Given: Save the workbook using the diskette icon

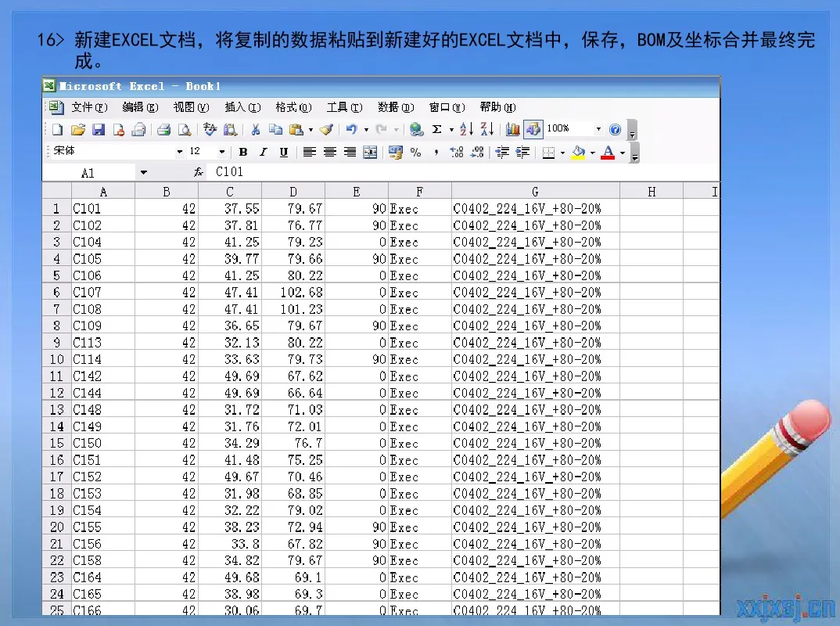Looking at the screenshot, I should coord(99,129).
